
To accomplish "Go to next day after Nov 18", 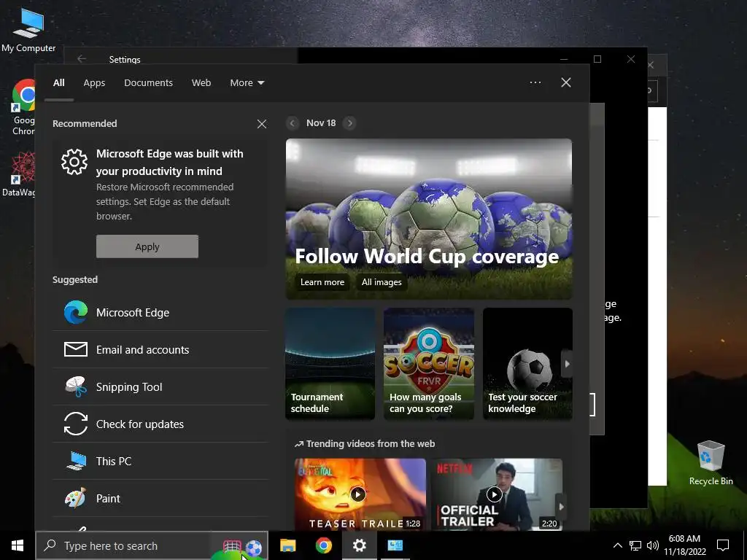I will point(349,123).
